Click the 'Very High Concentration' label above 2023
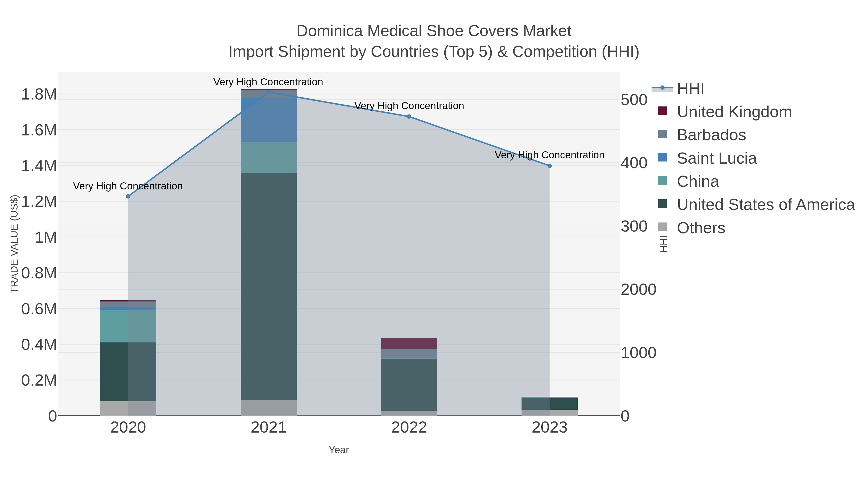 pos(549,155)
